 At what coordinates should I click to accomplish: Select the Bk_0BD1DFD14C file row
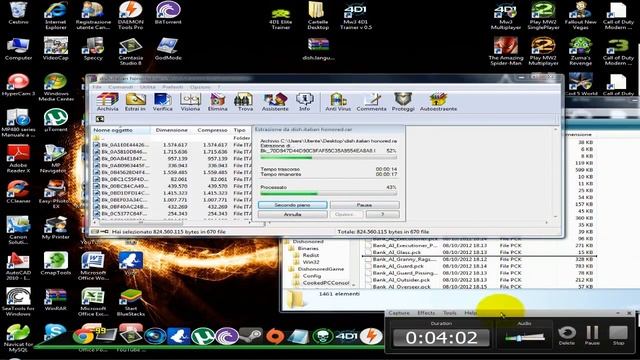171,193
